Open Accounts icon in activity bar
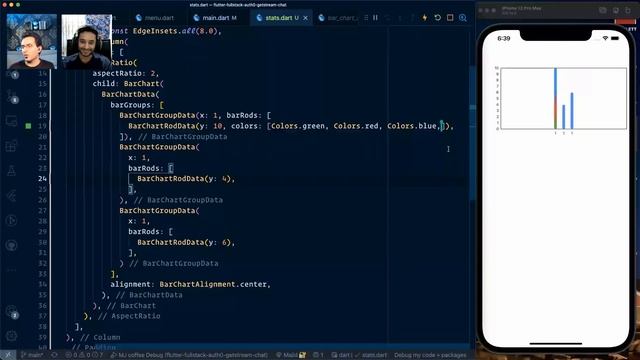This screenshot has height=360, width=640. (x=11, y=311)
